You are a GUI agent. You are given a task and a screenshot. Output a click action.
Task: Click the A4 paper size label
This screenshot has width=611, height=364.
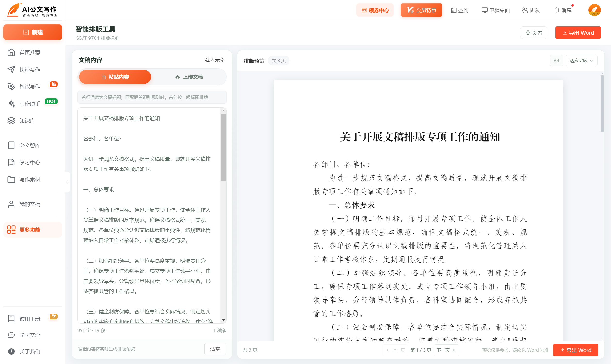(x=556, y=61)
